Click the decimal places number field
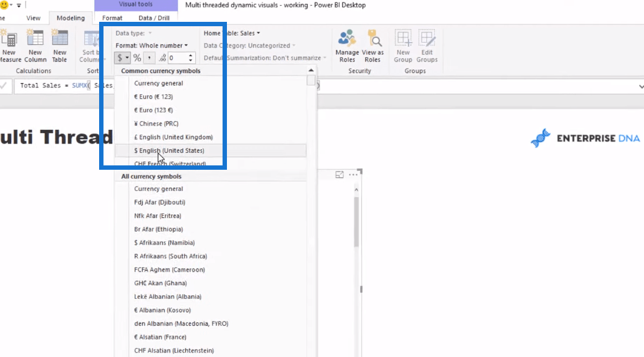The image size is (644, 357). [x=176, y=58]
